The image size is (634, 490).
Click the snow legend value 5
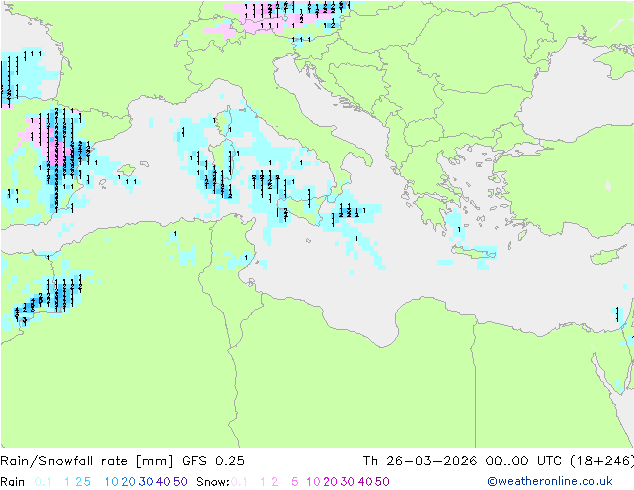coord(295,482)
